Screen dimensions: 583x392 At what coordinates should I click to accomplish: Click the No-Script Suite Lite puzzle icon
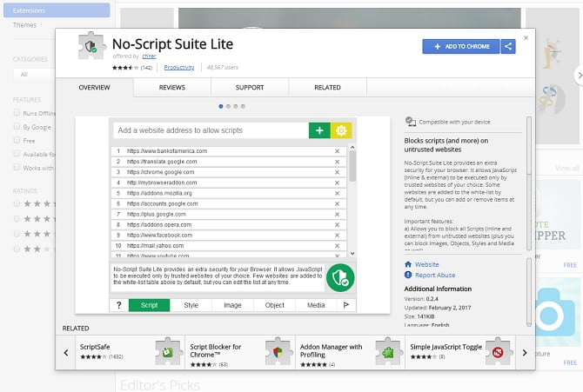(x=91, y=46)
